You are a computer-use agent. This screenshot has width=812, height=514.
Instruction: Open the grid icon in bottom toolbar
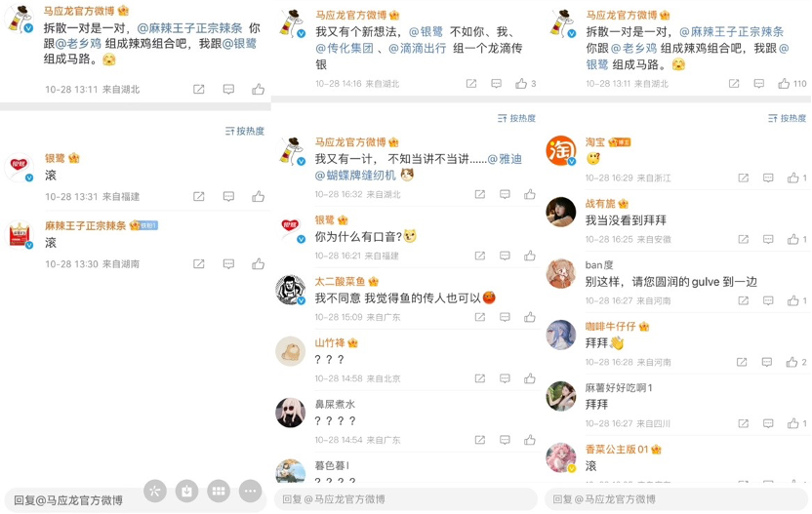(x=219, y=492)
